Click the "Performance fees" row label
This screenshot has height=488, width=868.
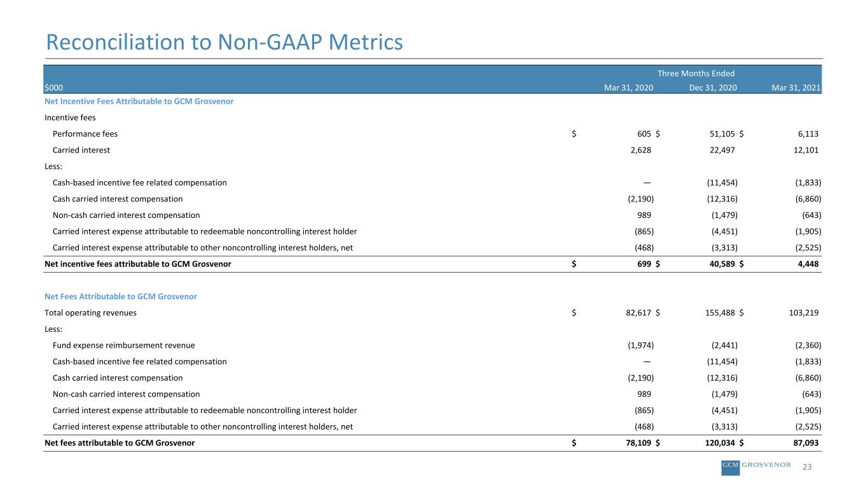85,134
